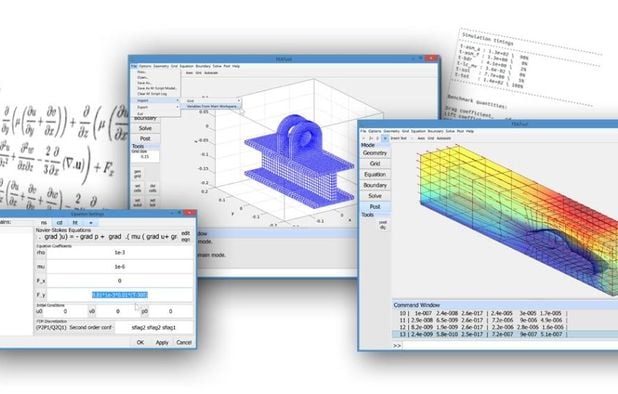618x394 pixels.
Task: Click the edit eqn button in Equation Settings
Action: 186,236
